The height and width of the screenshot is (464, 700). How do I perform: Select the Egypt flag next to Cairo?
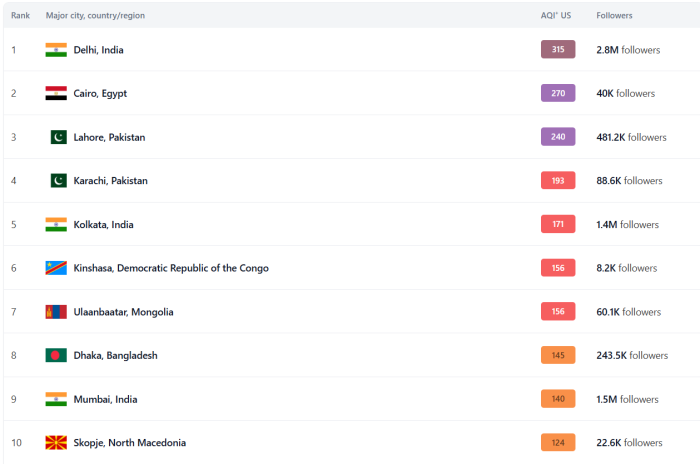coord(56,94)
